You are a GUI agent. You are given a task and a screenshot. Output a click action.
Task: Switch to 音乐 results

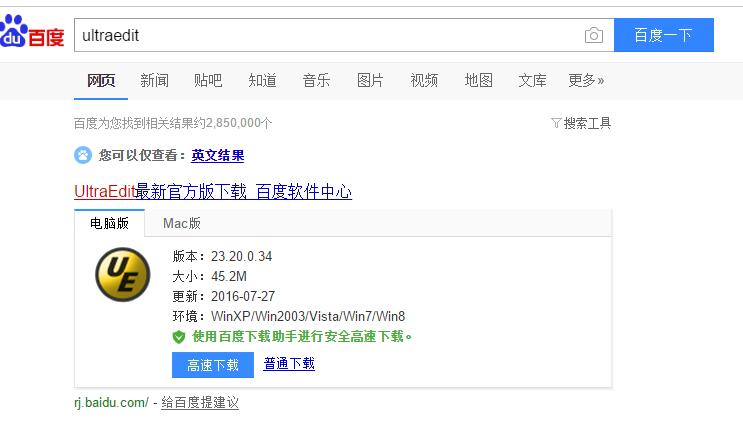pos(316,81)
